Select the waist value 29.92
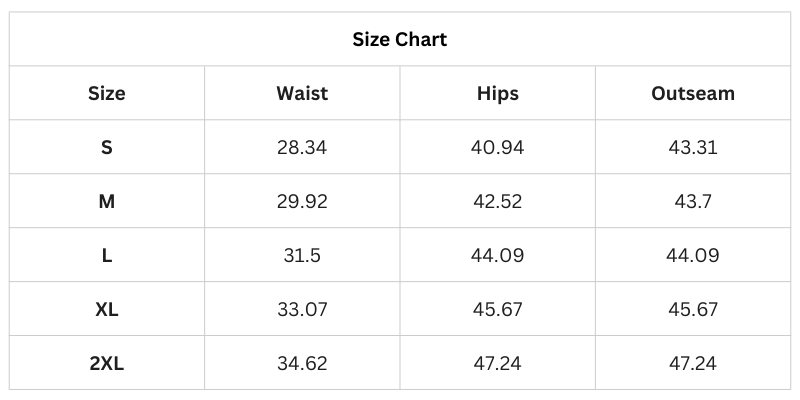 (x=302, y=202)
